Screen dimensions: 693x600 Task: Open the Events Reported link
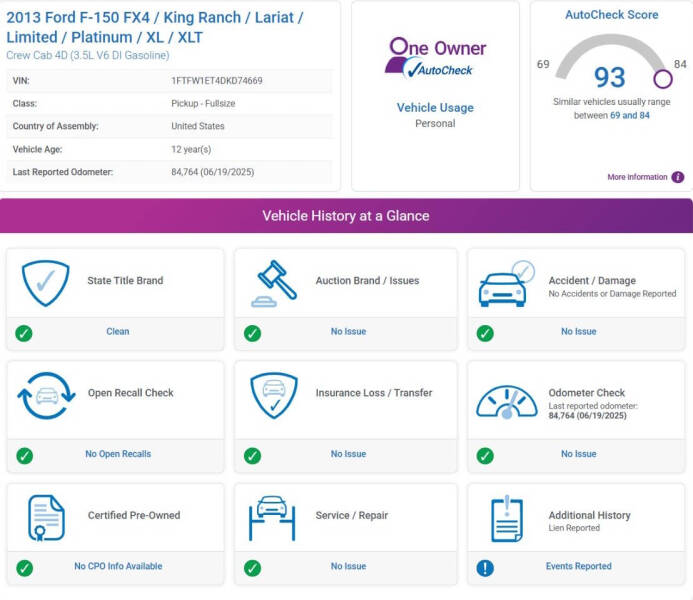(x=578, y=566)
